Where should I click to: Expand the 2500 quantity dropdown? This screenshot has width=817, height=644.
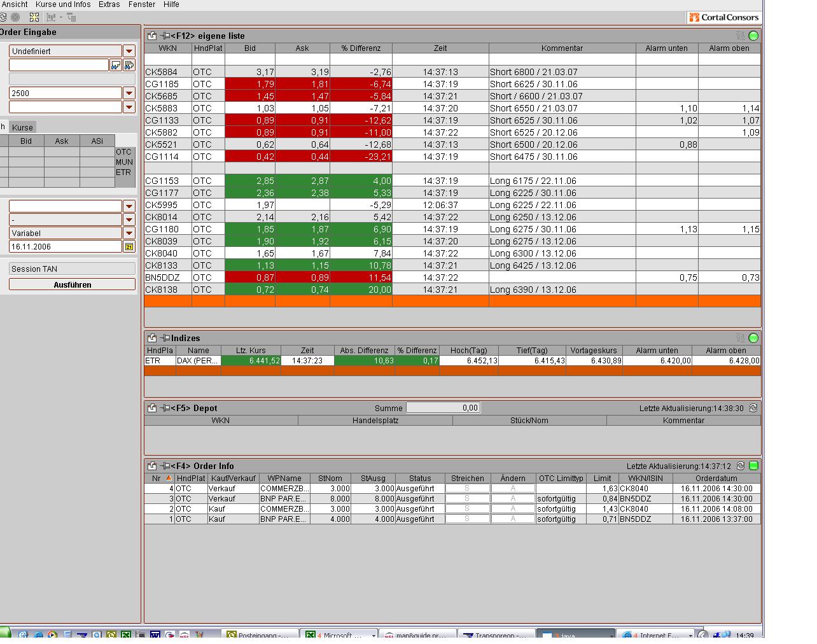tap(129, 92)
